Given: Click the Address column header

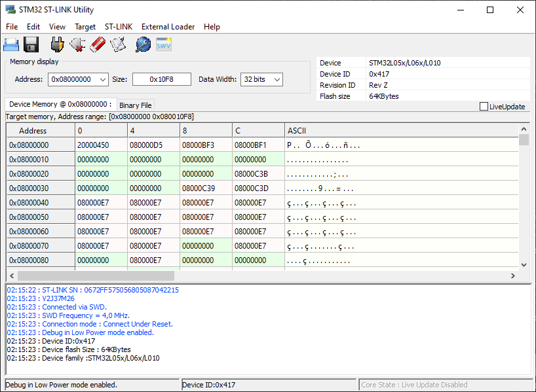Looking at the screenshot, I should pos(41,130).
